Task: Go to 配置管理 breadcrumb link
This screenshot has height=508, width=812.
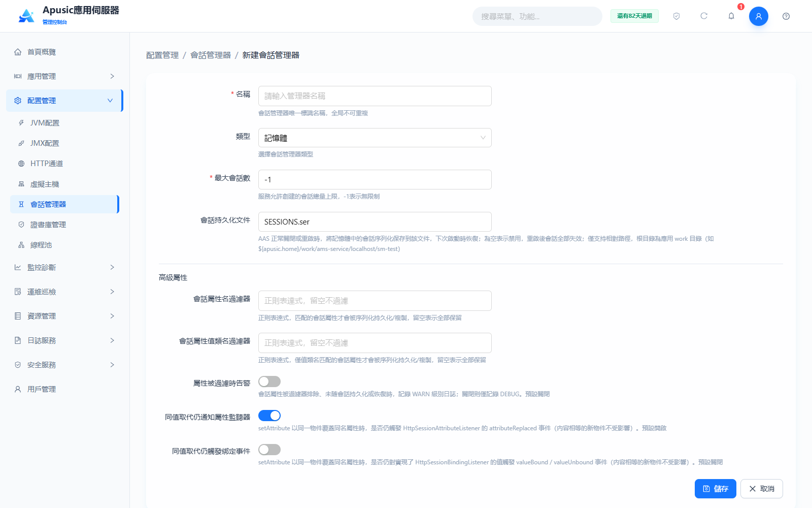Action: pyautogui.click(x=162, y=55)
